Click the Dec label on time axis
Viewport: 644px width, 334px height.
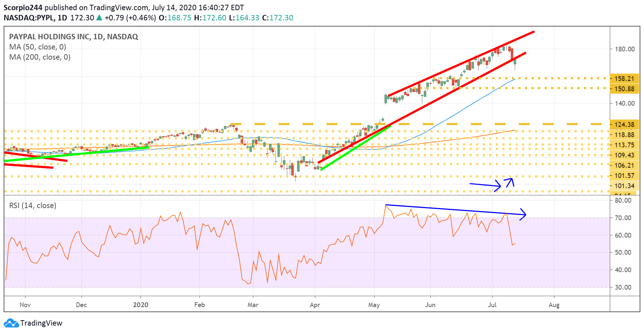(x=82, y=305)
